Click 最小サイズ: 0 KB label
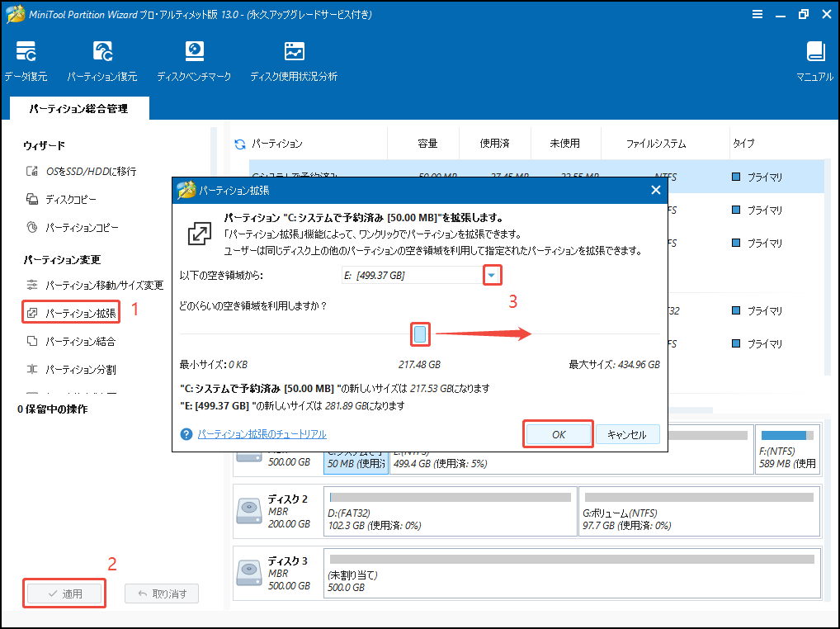Image resolution: width=840 pixels, height=629 pixels. [214, 365]
